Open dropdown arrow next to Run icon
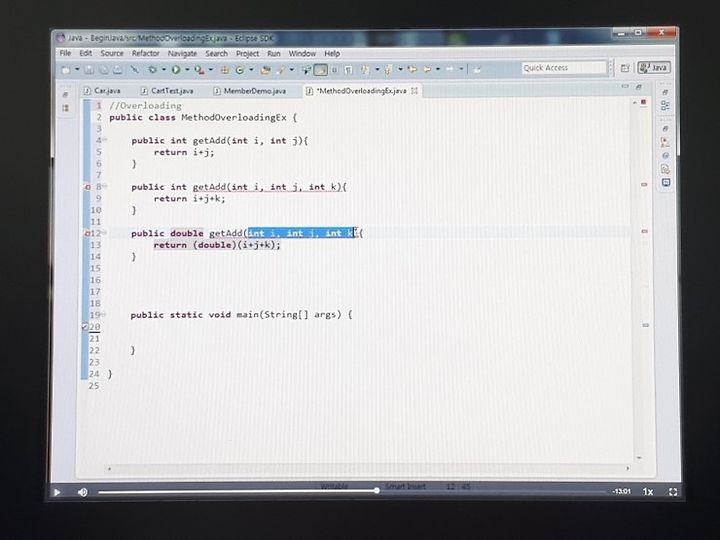Viewport: 720px width, 540px height. (x=187, y=69)
